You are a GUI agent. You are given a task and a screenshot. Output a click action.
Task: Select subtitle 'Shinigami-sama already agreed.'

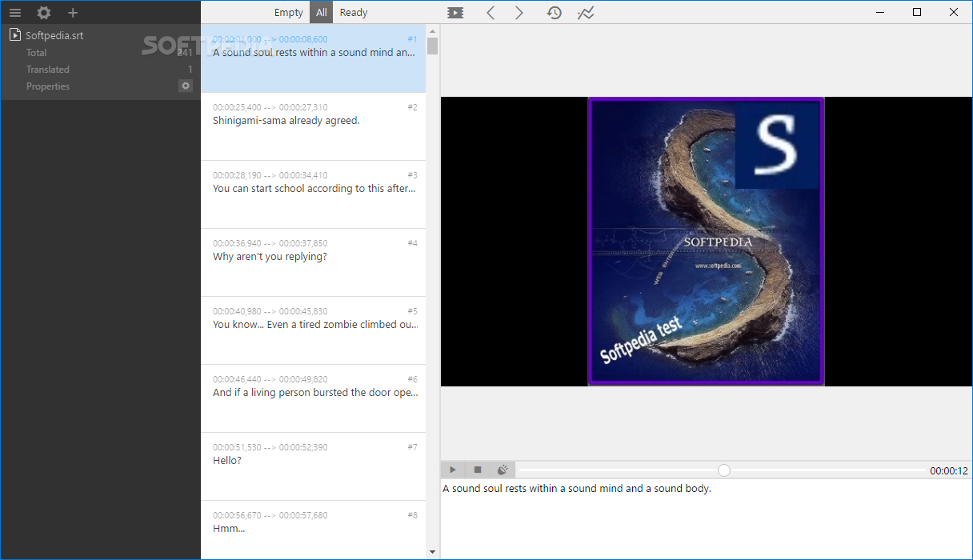click(x=313, y=126)
